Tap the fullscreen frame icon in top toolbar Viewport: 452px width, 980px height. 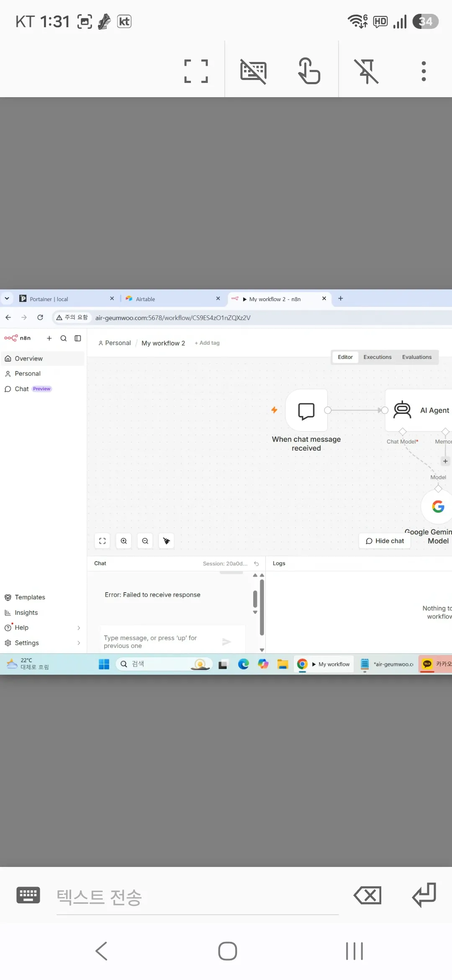click(196, 71)
